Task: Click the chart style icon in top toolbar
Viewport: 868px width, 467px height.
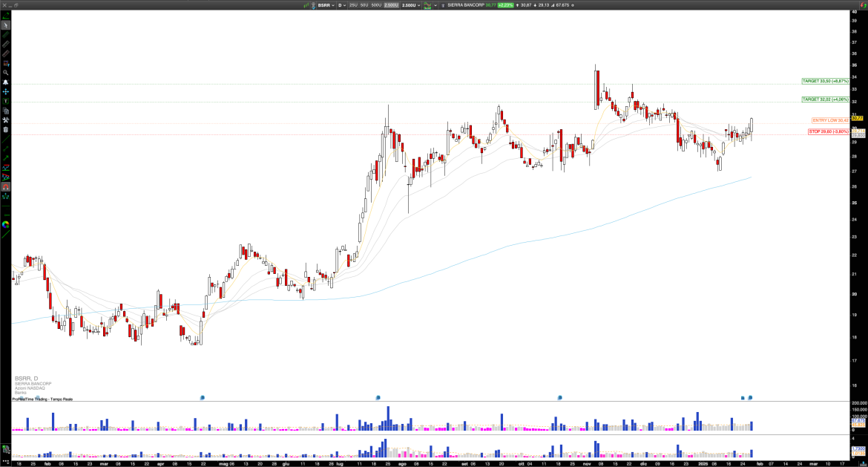Action: pyautogui.click(x=428, y=5)
